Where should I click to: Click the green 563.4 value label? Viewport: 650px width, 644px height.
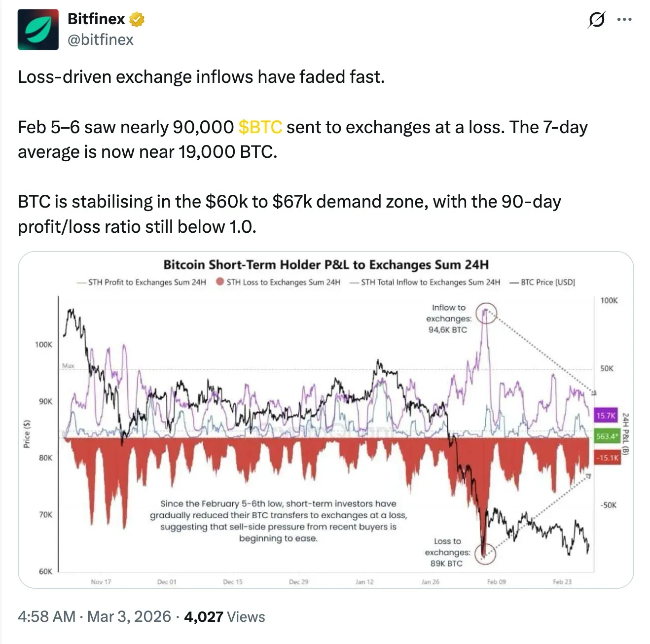click(x=606, y=436)
